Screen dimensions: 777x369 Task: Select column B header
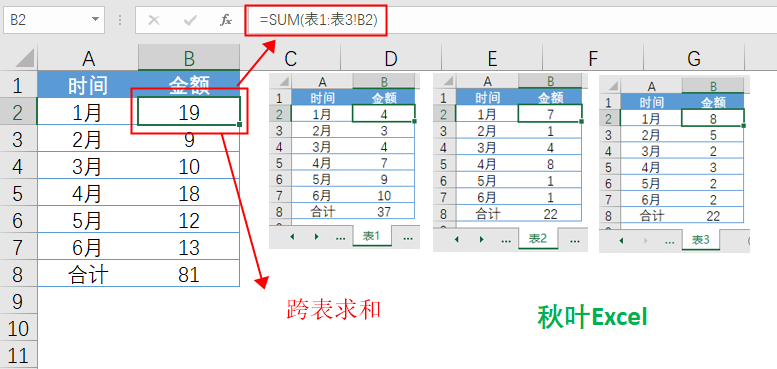point(189,58)
